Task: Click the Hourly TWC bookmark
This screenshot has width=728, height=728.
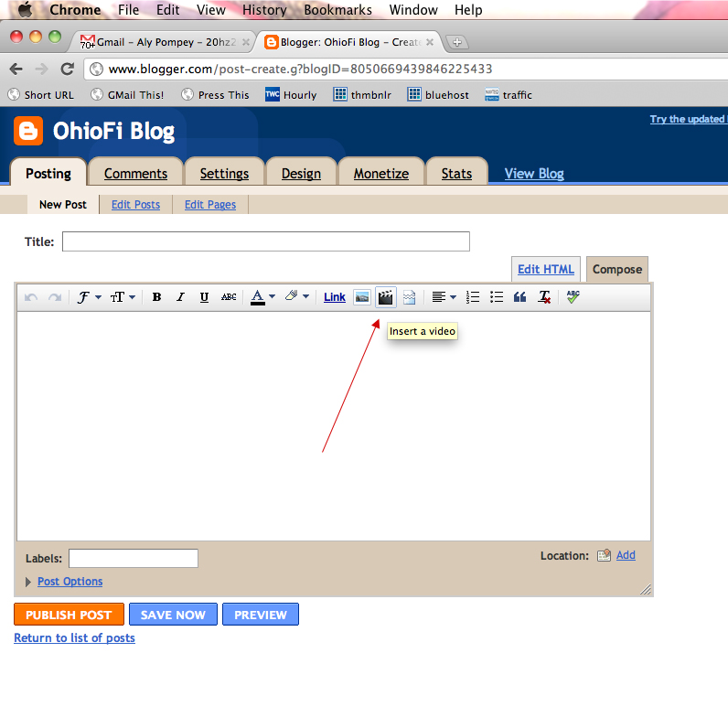Action: (291, 95)
